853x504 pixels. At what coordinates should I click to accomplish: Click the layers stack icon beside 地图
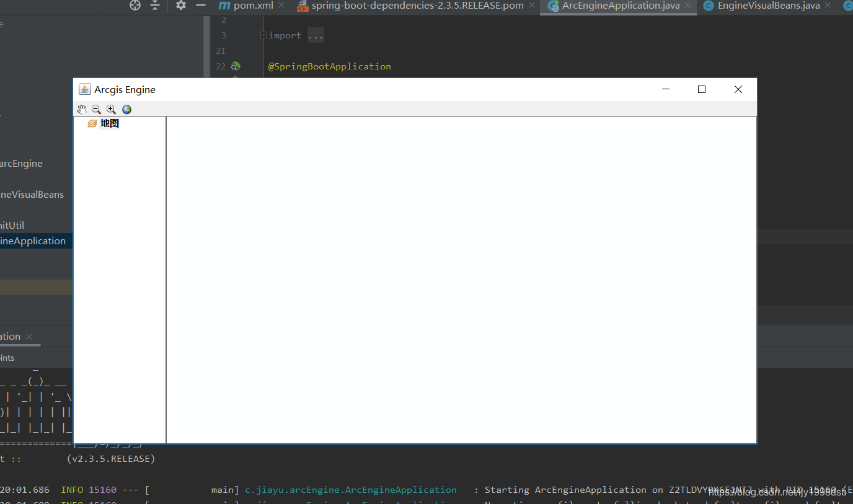coord(92,123)
